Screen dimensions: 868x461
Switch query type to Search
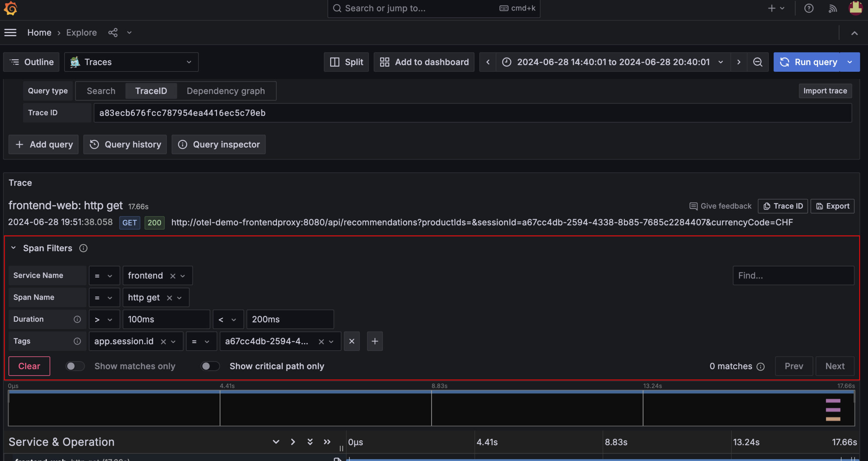[x=101, y=91]
